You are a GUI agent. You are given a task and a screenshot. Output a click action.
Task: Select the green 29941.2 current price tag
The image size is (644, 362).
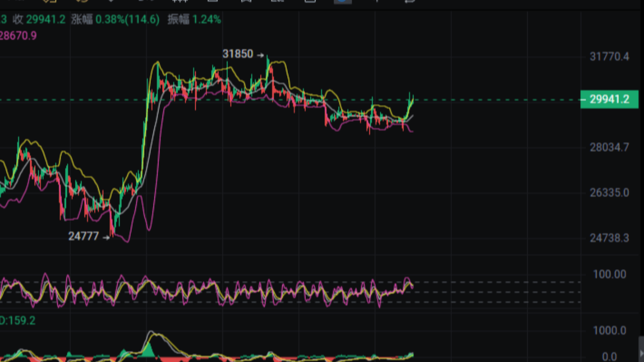click(609, 100)
